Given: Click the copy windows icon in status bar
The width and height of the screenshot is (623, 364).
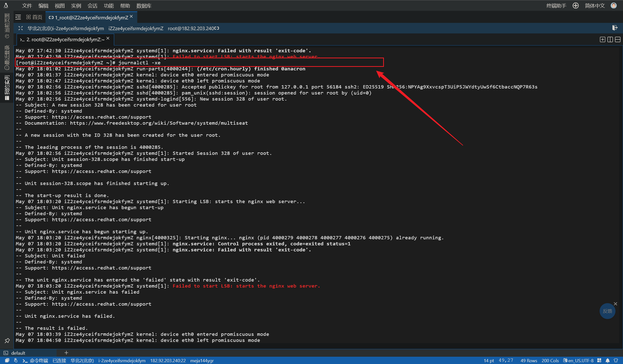Looking at the screenshot, I should (x=7, y=360).
